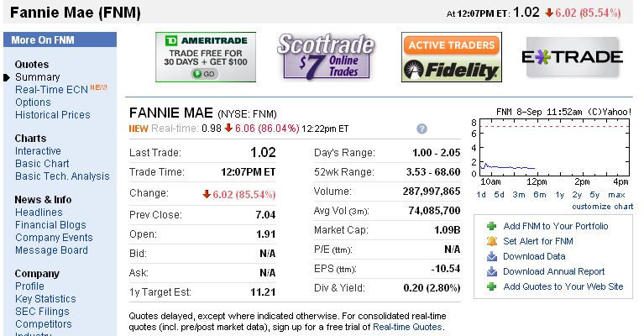Viewport: 644px width, 336px height.
Task: Click the download icon beside Download Annual Report
Action: click(x=492, y=271)
